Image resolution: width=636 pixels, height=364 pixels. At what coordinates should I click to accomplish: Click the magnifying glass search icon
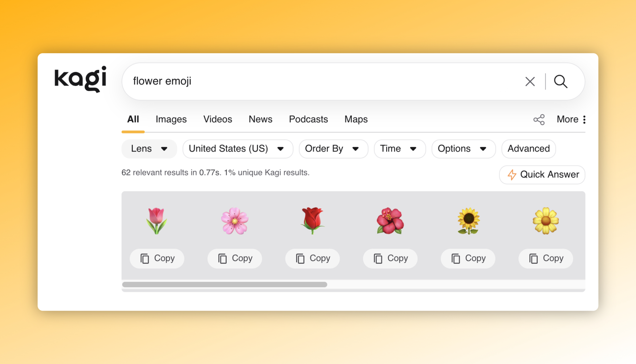(560, 81)
